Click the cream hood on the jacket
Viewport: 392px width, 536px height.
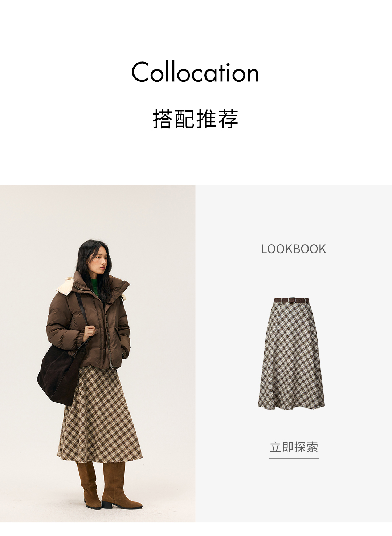65,285
